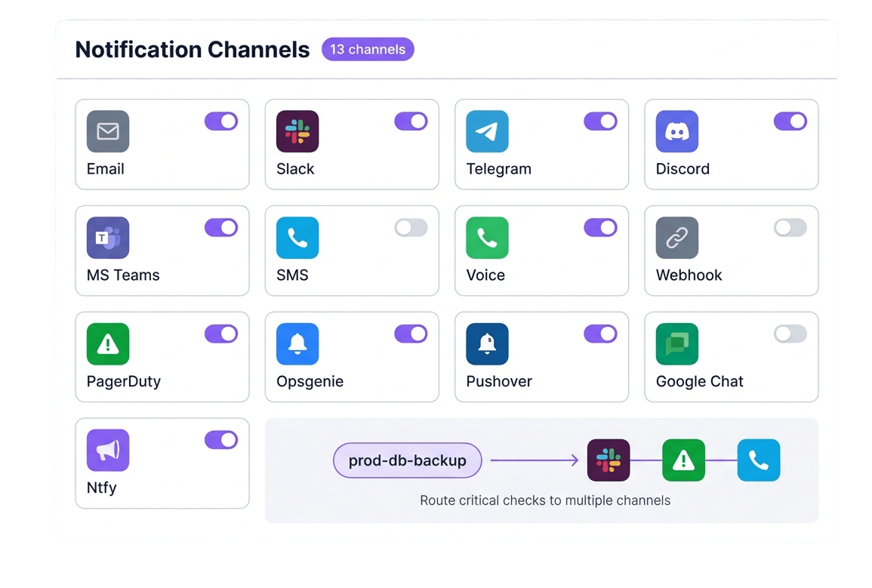Click the Discord label text
This screenshot has height=588, width=872.
[x=683, y=169]
